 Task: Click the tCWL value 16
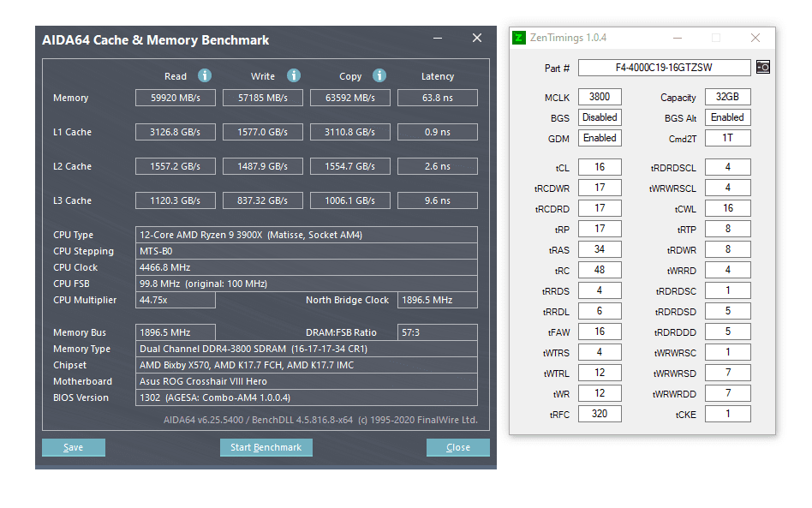(x=727, y=208)
